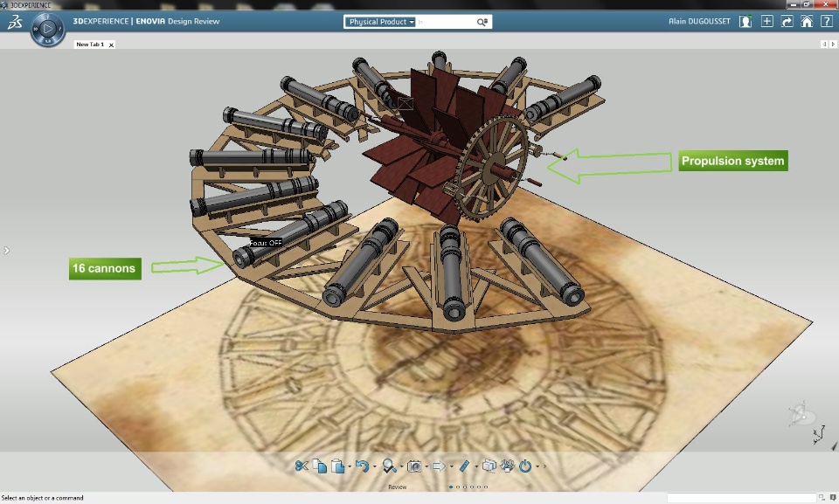The height and width of the screenshot is (504, 839).
Task: Open the Physical Product search type dropdown
Action: 380,22
